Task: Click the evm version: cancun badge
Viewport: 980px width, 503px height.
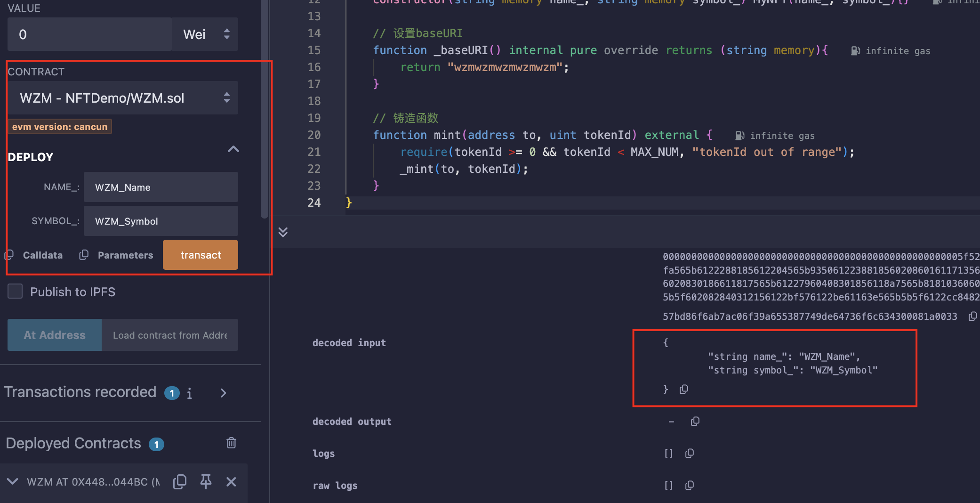Action: 60,127
